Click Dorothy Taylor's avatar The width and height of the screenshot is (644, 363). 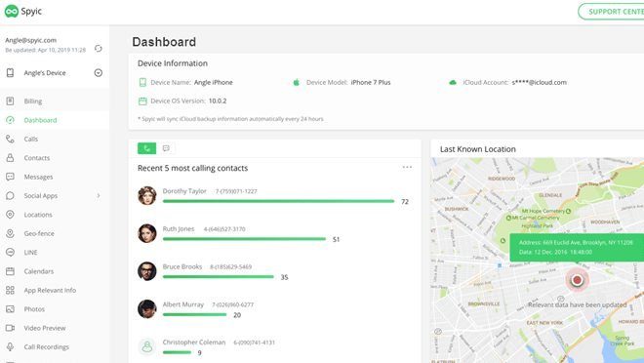147,195
